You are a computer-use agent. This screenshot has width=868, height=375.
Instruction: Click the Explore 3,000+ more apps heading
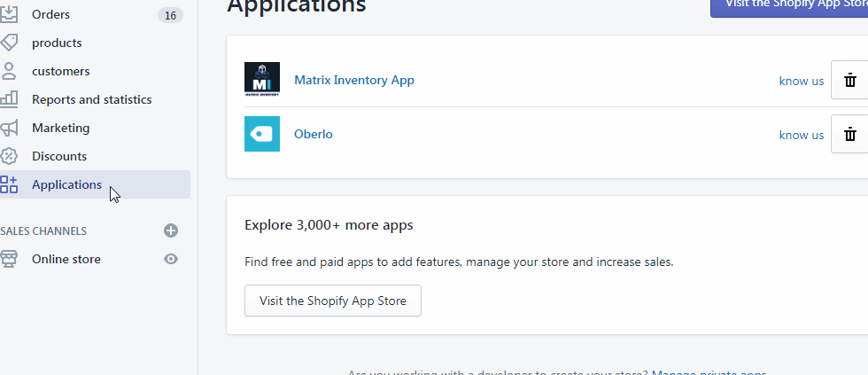coord(329,225)
